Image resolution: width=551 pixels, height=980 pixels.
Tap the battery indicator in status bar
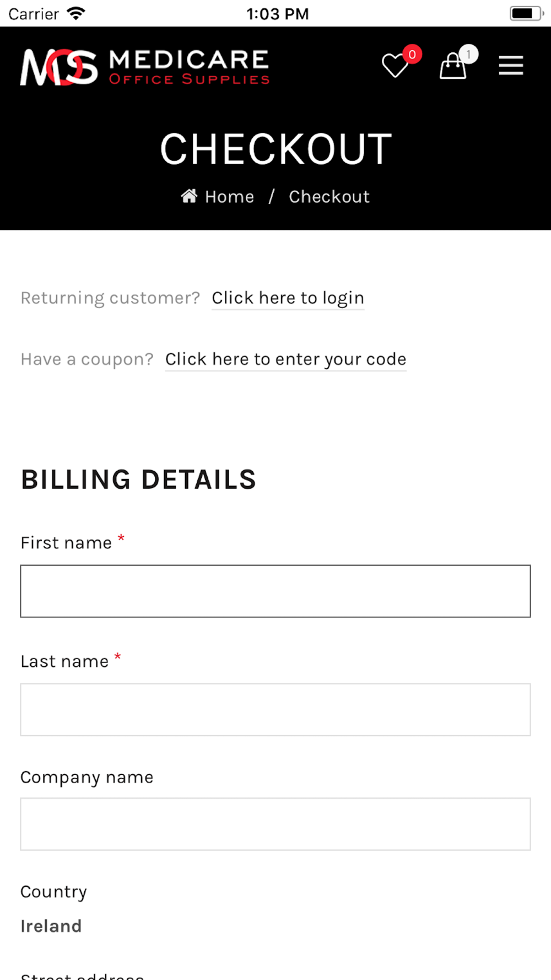(527, 13)
